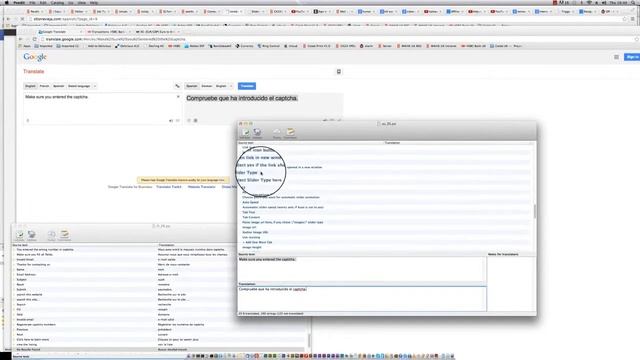640x360 pixels.
Task: Click Translate heading link
Action: click(x=33, y=71)
